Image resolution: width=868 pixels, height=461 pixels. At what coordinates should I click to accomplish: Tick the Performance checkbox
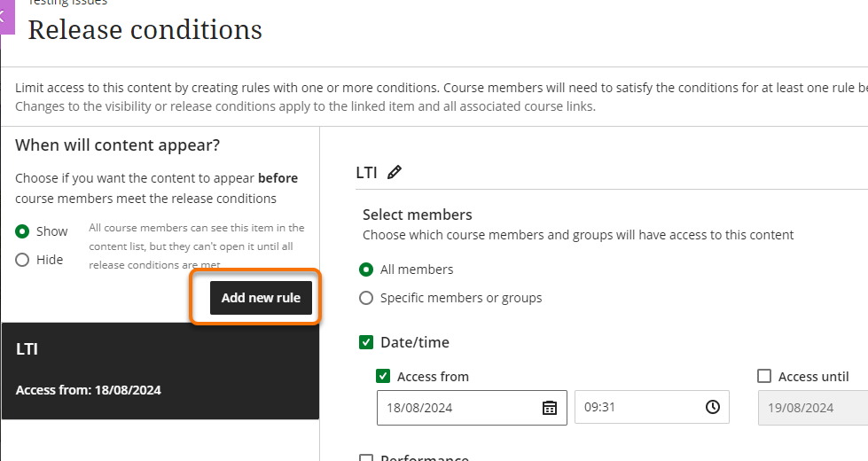[x=366, y=458]
